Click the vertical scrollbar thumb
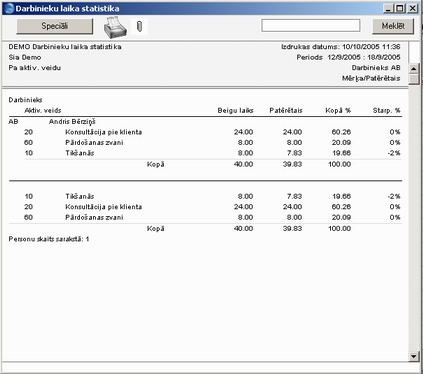The height and width of the screenshot is (374, 423). coord(414,79)
